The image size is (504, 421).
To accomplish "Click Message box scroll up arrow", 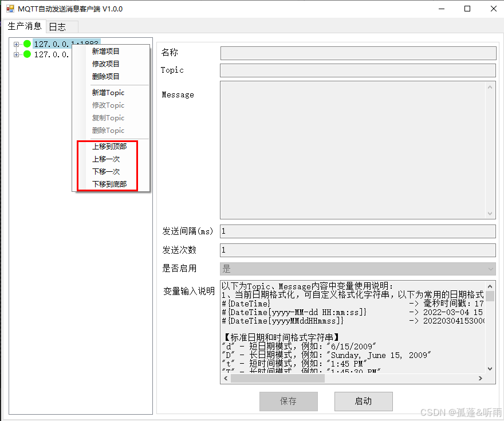I will pyautogui.click(x=490, y=87).
